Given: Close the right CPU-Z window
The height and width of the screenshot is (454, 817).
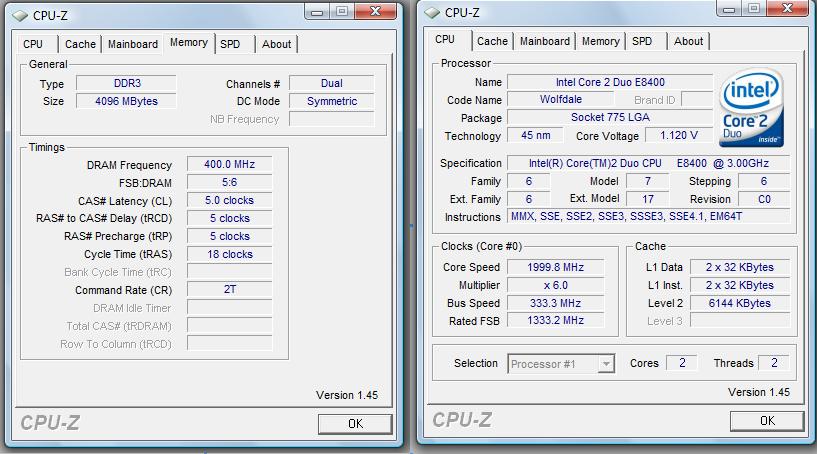Looking at the screenshot, I should 787,8.
